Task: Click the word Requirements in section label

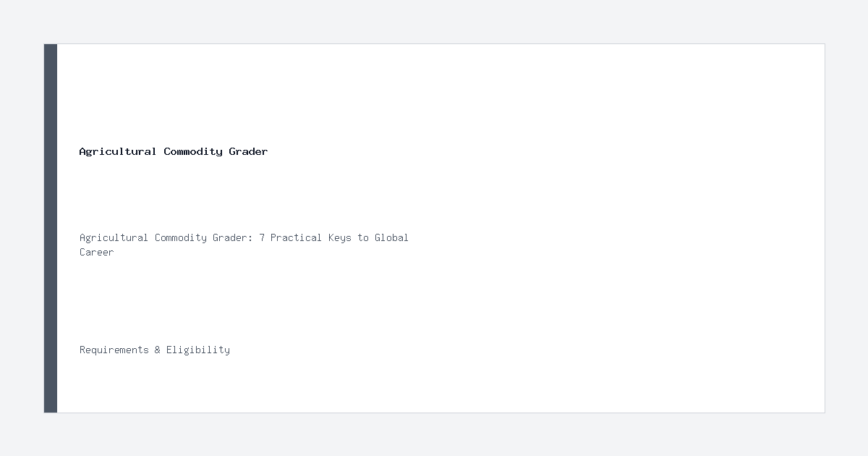Action: point(114,350)
